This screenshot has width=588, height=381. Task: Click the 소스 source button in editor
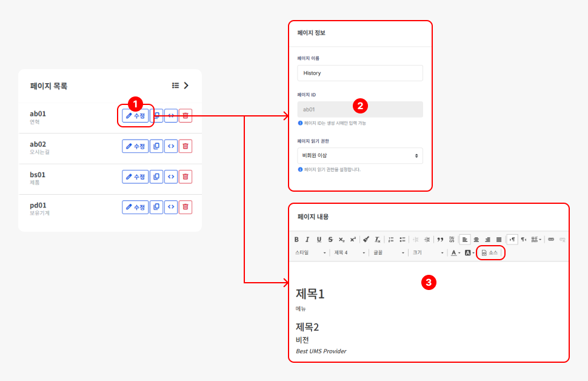pos(490,252)
